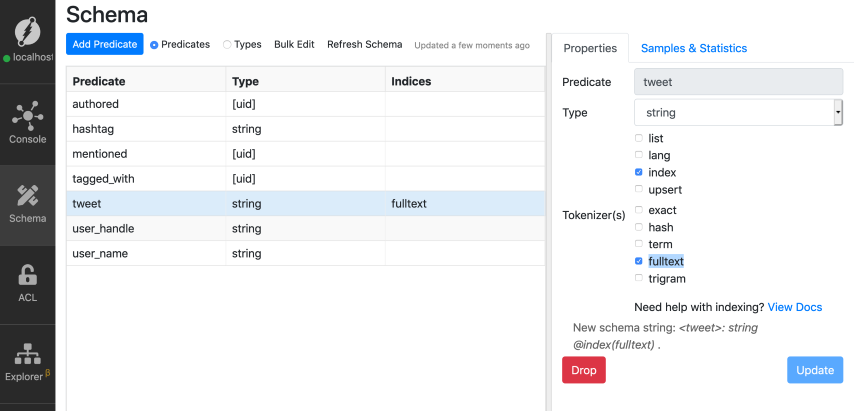This screenshot has width=854, height=411.
Task: Select the Properties tab
Action: (x=589, y=48)
